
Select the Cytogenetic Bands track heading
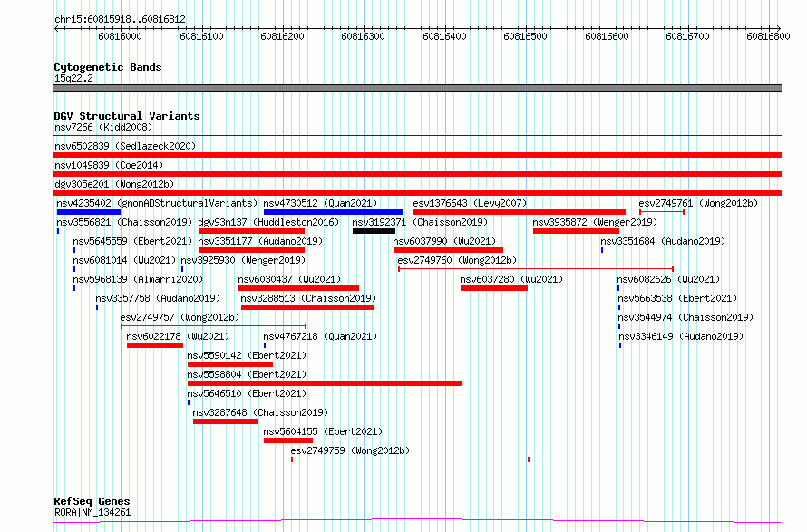point(108,67)
